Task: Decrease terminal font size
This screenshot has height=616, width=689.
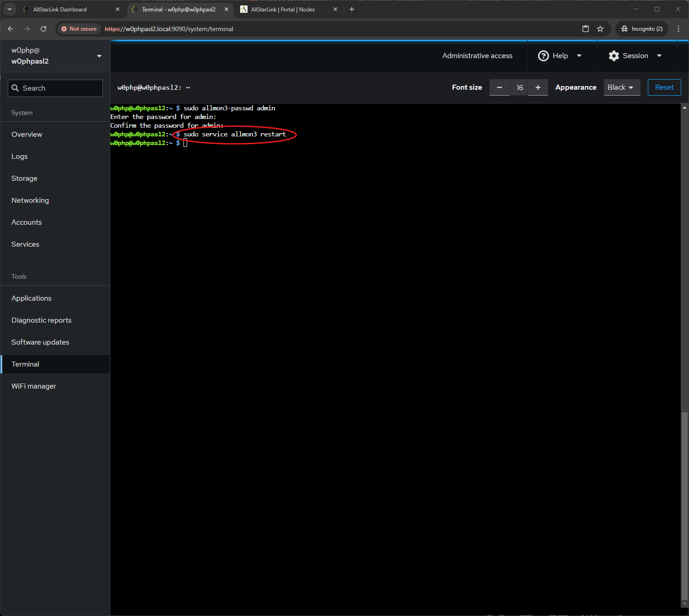Action: 500,87
